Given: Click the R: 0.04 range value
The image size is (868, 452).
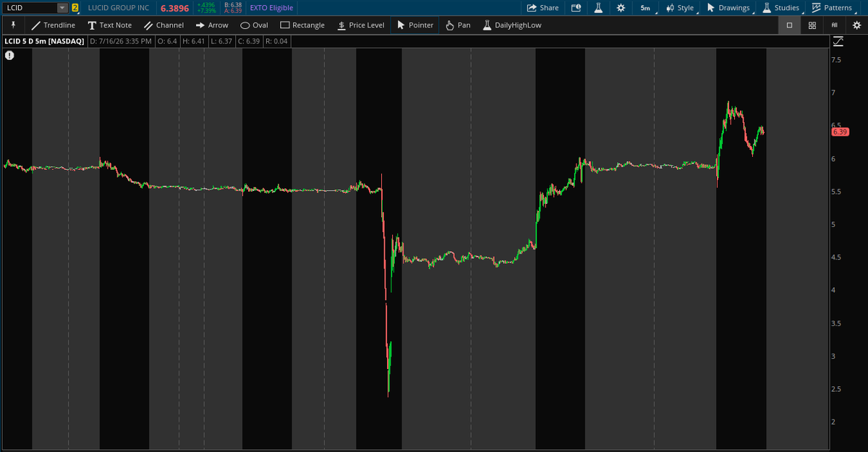Looking at the screenshot, I should coord(276,41).
